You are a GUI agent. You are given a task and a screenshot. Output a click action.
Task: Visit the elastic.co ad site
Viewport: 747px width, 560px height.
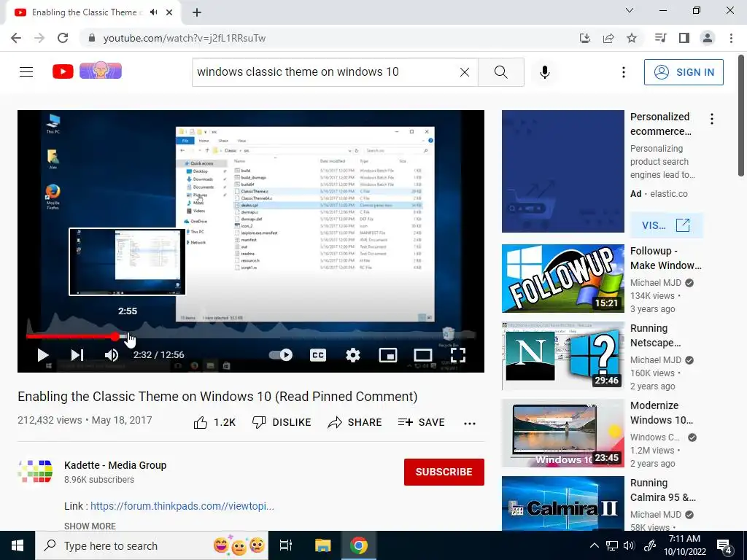click(666, 225)
